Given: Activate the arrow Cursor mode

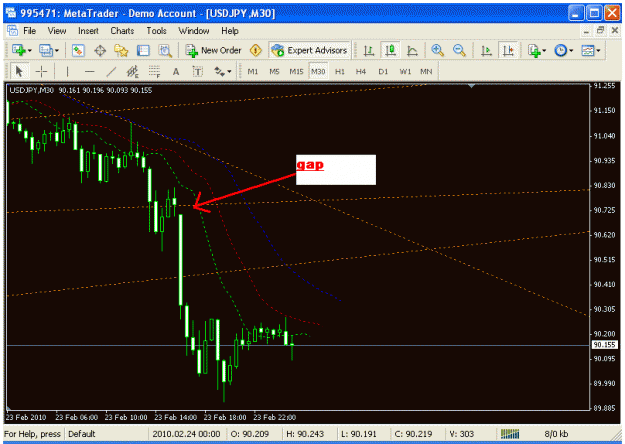Looking at the screenshot, I should point(19,72).
